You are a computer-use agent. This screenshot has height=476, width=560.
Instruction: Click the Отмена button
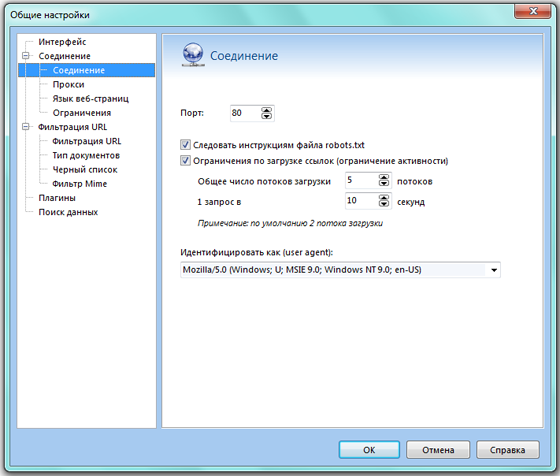[438, 450]
